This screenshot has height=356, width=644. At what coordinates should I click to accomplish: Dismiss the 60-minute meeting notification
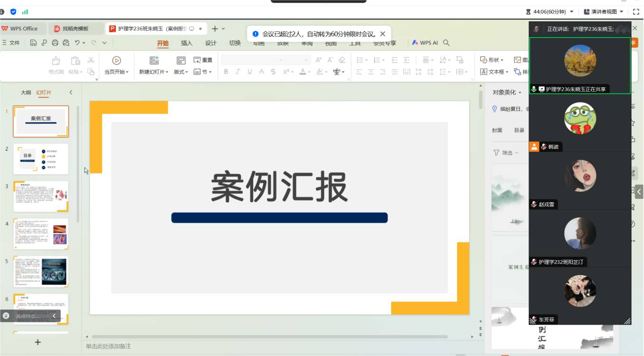[x=383, y=34]
